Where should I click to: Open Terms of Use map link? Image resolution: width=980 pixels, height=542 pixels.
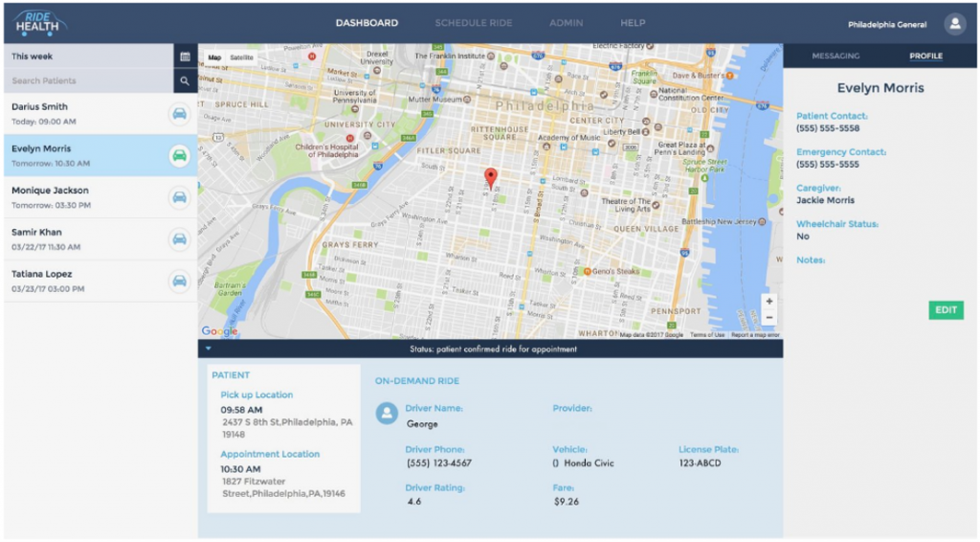click(x=707, y=335)
